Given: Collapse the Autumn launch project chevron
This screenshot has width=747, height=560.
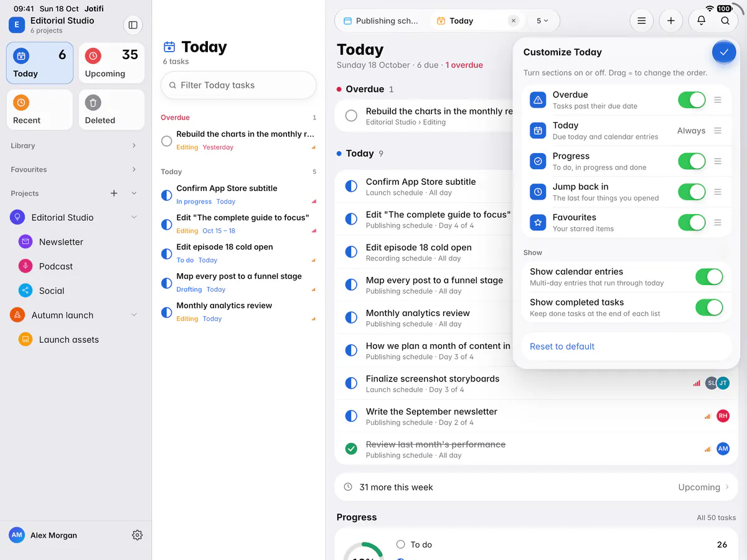Looking at the screenshot, I should point(134,315).
